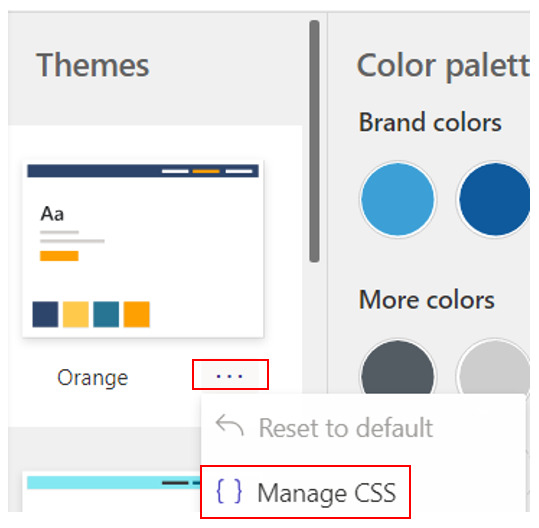Select the cyan-header theme thumbnail below Orange
The height and width of the screenshot is (528, 539).
[112, 492]
